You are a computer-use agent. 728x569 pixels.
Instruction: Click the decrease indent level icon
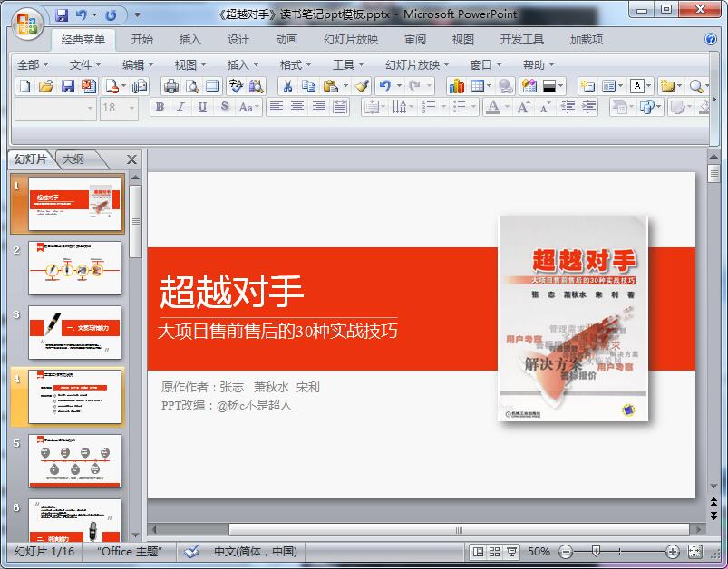pos(568,107)
